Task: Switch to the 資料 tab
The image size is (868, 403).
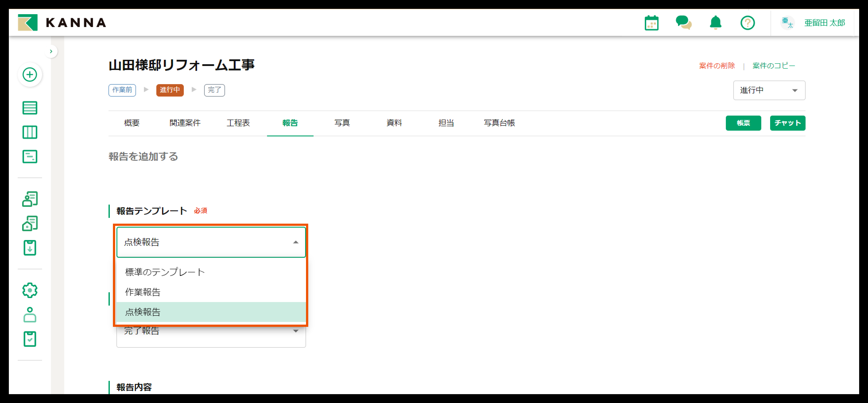Action: point(394,123)
